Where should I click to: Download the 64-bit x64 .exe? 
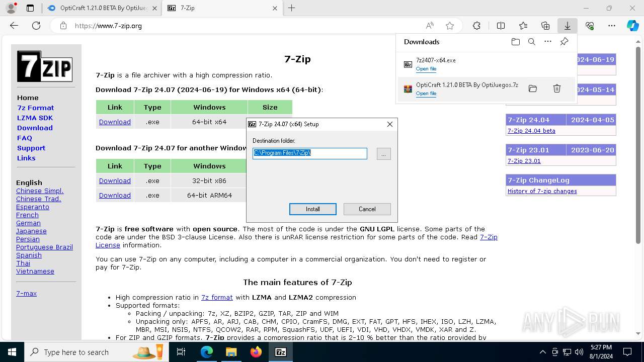click(x=115, y=122)
